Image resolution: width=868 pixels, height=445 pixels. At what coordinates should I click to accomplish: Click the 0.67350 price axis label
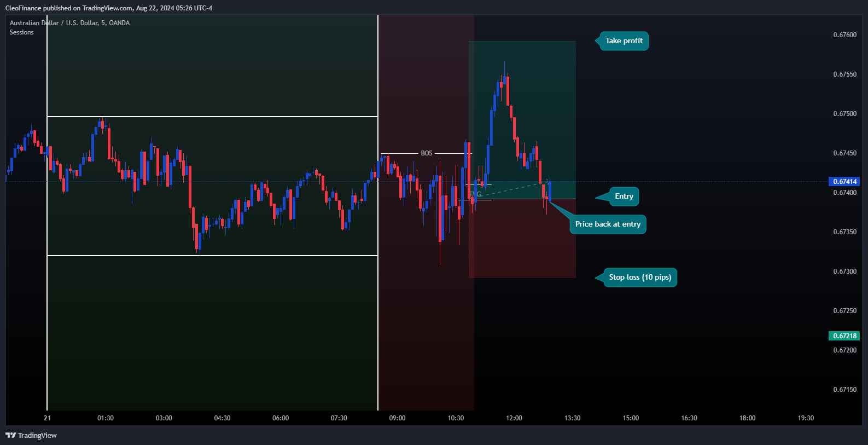coord(844,232)
